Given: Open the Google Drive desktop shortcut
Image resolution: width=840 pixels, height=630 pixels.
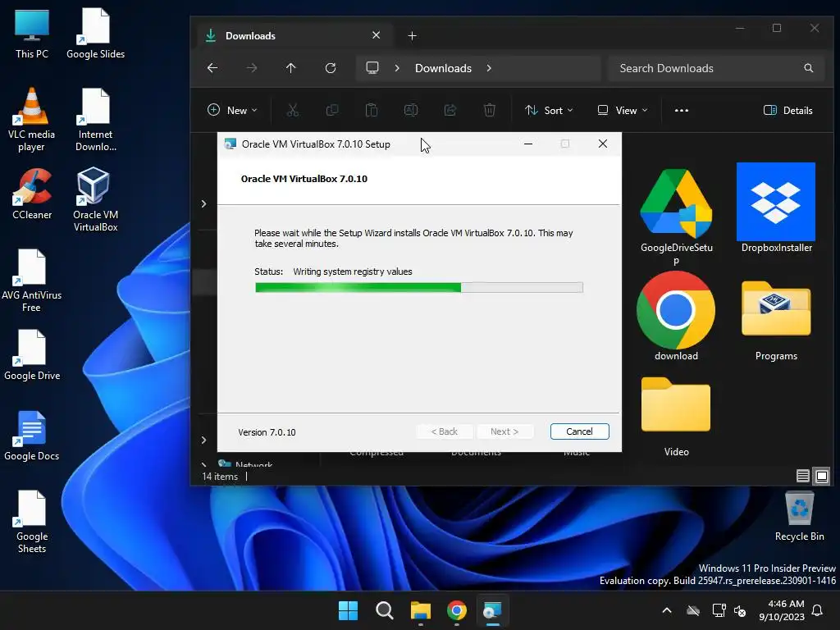Looking at the screenshot, I should click(x=32, y=355).
